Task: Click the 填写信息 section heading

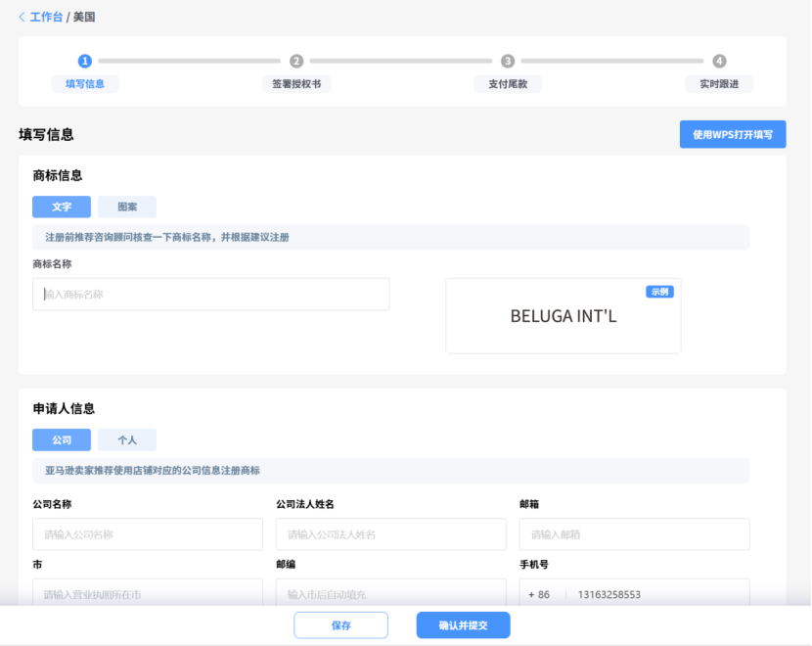Action: click(46, 135)
